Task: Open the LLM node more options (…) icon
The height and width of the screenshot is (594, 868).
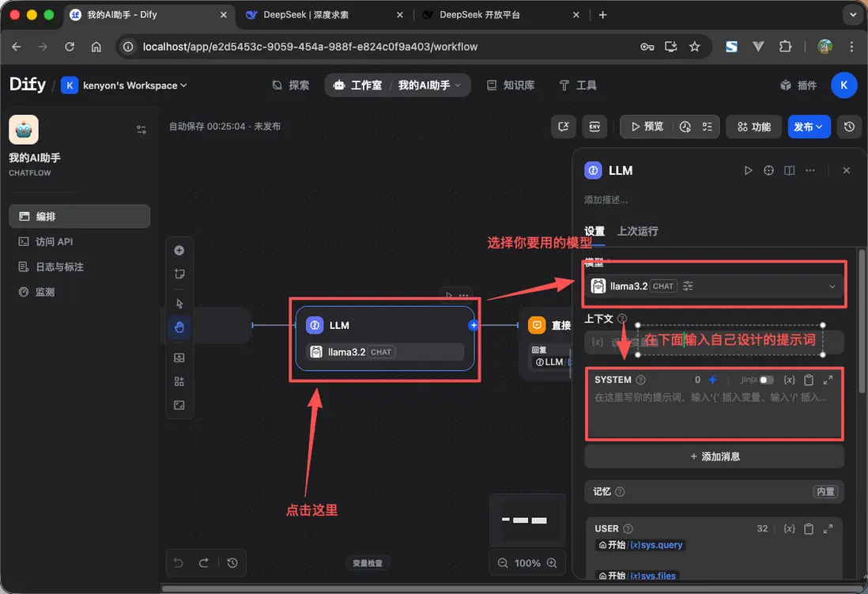Action: (x=810, y=170)
